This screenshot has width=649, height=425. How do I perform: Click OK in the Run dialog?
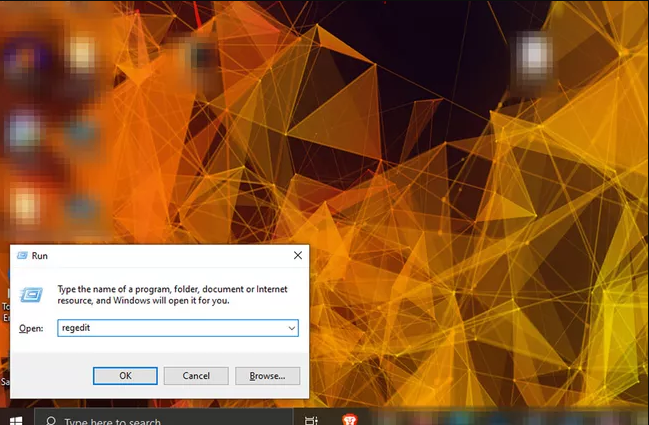125,376
